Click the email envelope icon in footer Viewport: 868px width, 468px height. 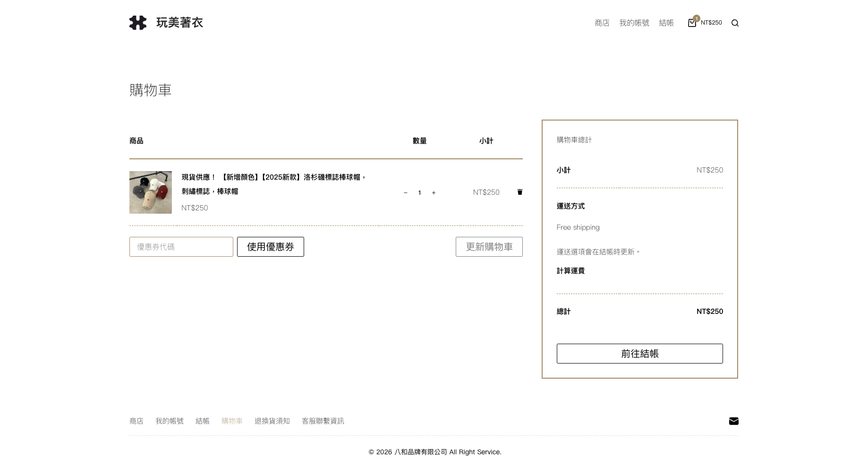[733, 421]
